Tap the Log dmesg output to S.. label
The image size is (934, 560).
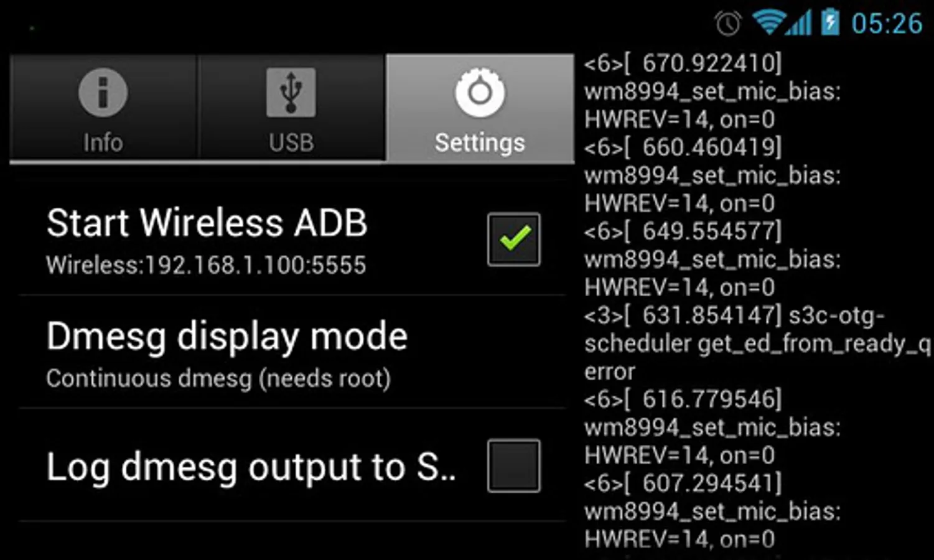pyautogui.click(x=251, y=467)
